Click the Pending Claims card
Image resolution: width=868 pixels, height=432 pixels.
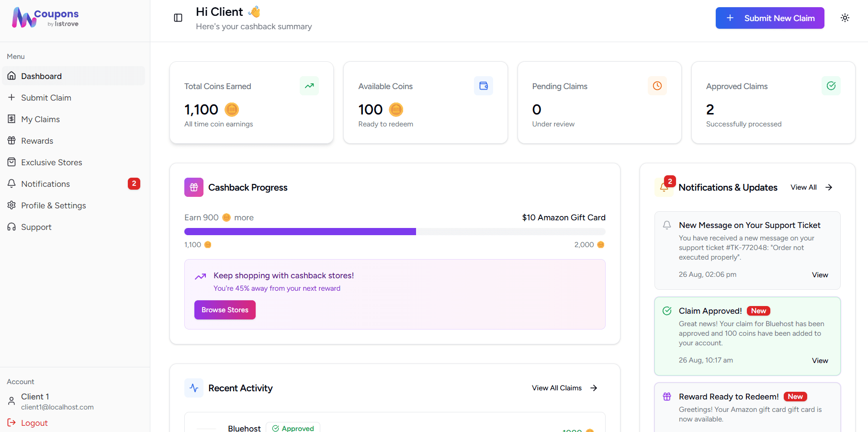coord(599,102)
